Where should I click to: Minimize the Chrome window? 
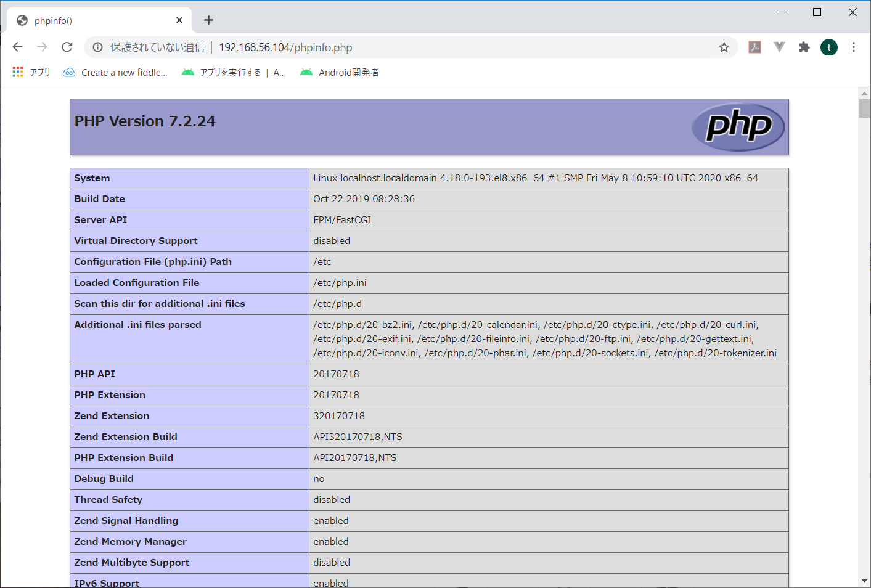pos(782,12)
